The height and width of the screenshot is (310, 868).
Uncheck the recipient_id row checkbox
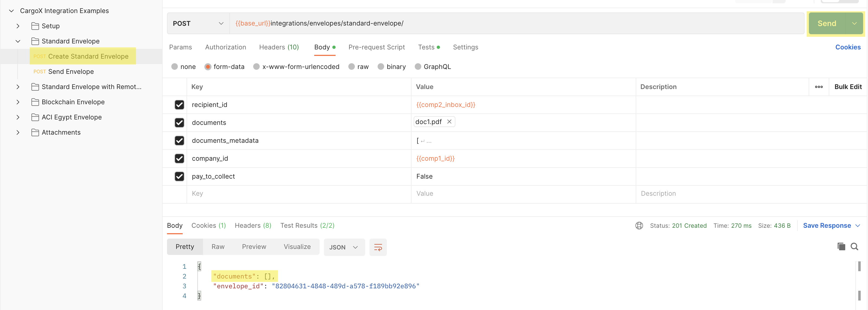179,105
